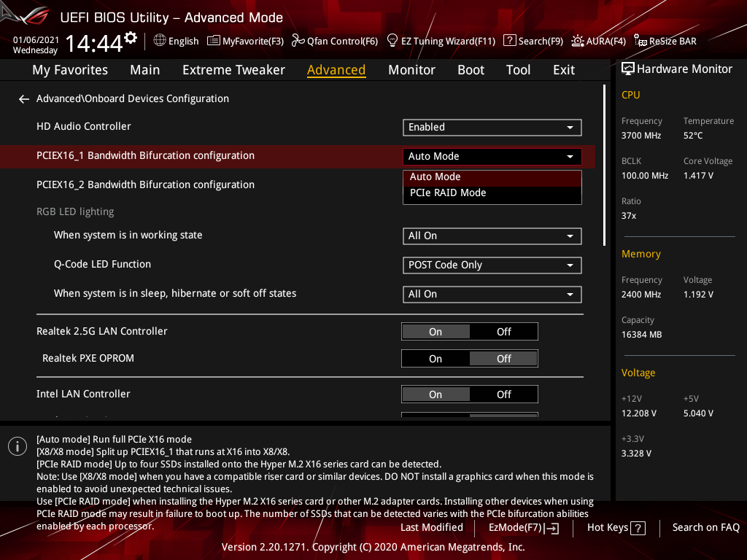Click the Memory section heading
The width and height of the screenshot is (747, 560).
tap(640, 254)
